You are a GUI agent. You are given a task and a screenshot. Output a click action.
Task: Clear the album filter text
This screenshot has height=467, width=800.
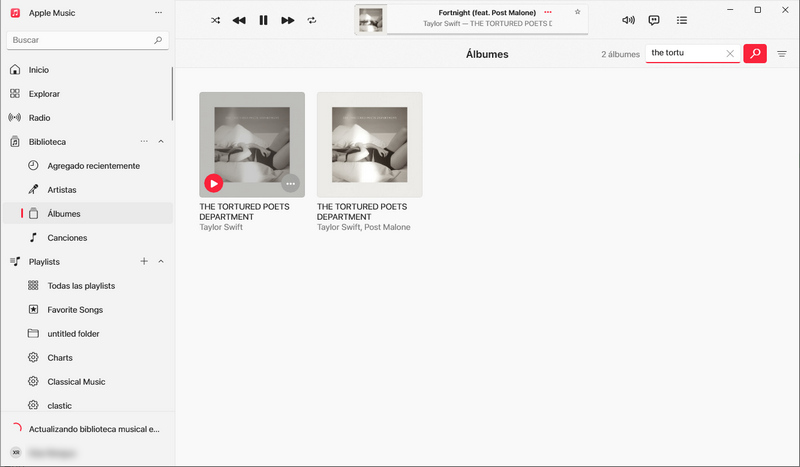tap(730, 54)
